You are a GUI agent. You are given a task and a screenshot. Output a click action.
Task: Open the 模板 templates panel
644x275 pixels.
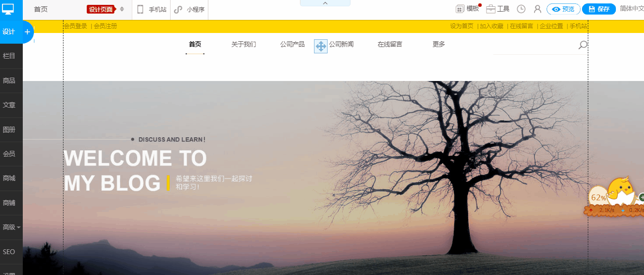pos(472,9)
